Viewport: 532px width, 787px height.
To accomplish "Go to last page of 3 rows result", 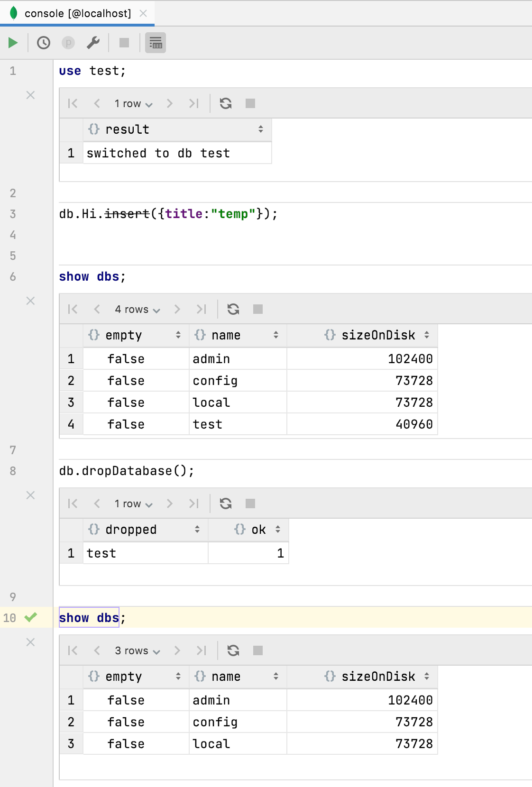I will click(202, 650).
